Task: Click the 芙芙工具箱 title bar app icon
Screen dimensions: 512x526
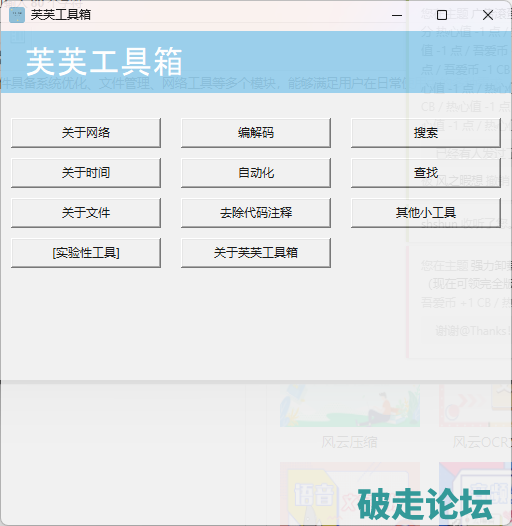Action: 17,15
